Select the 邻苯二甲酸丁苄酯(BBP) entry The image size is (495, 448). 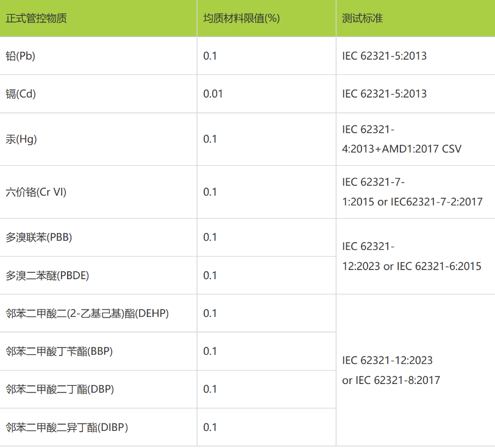(x=63, y=351)
